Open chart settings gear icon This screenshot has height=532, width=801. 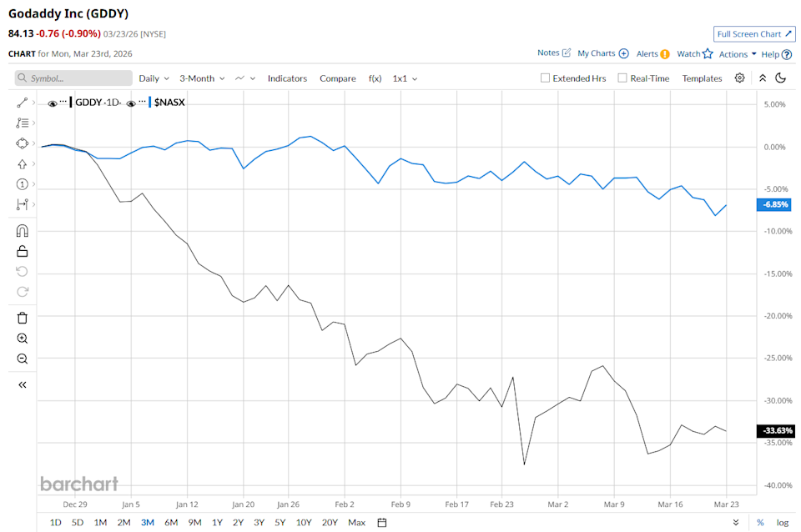(739, 78)
